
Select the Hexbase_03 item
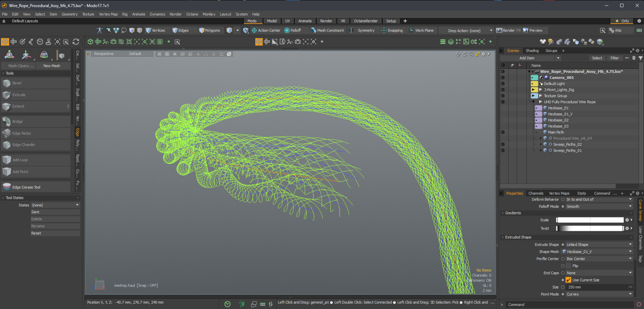pos(558,126)
